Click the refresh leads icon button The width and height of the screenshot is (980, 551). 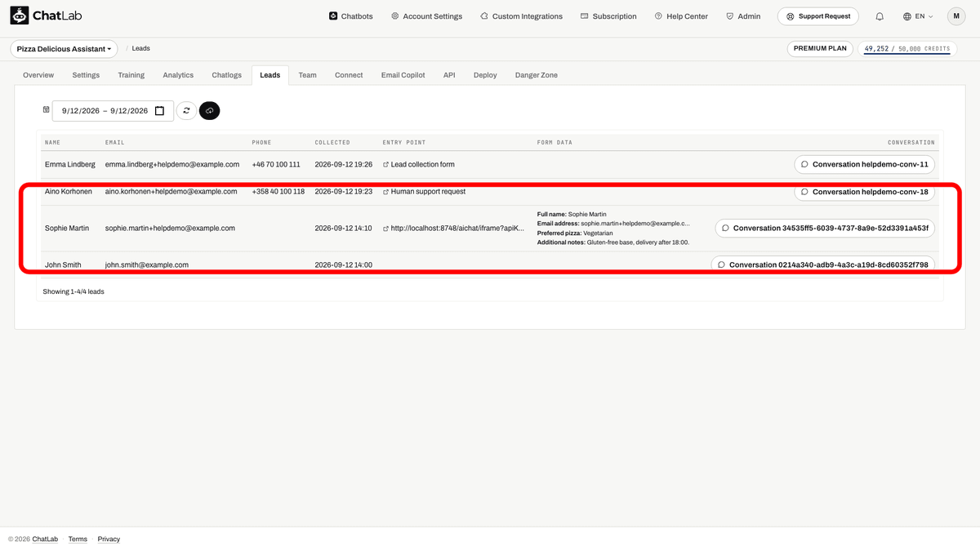pyautogui.click(x=186, y=110)
